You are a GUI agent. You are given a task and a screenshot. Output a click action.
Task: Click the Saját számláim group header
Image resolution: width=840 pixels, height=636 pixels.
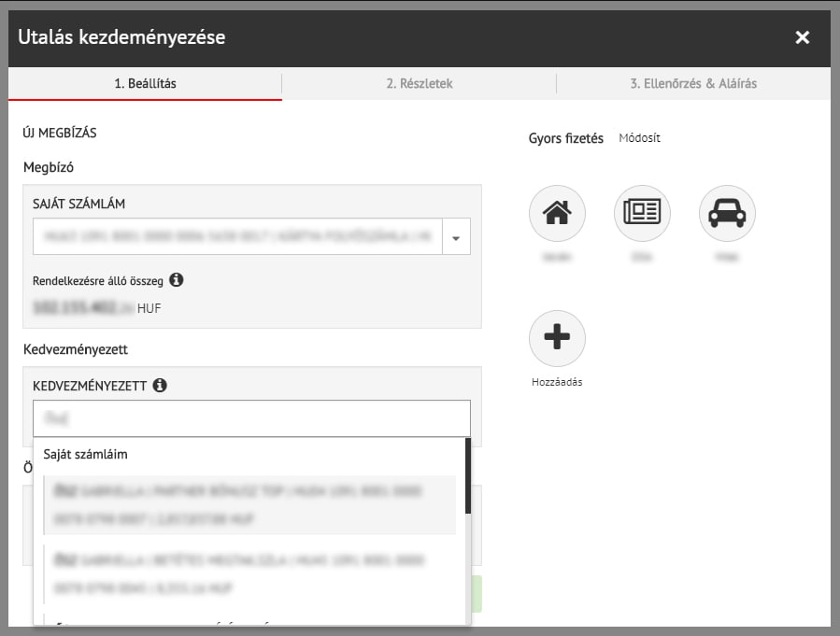click(86, 455)
